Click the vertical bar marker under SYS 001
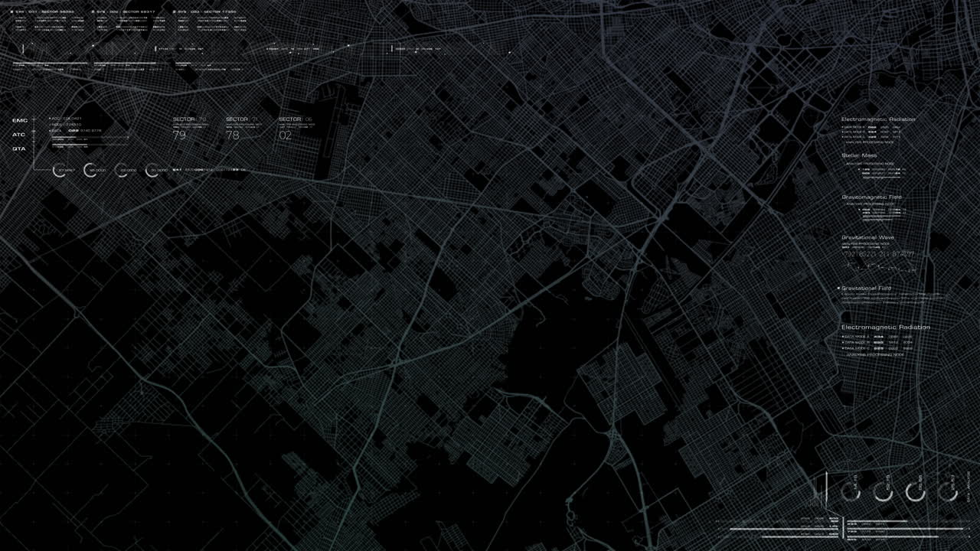This screenshot has height=551, width=980. tap(23, 49)
